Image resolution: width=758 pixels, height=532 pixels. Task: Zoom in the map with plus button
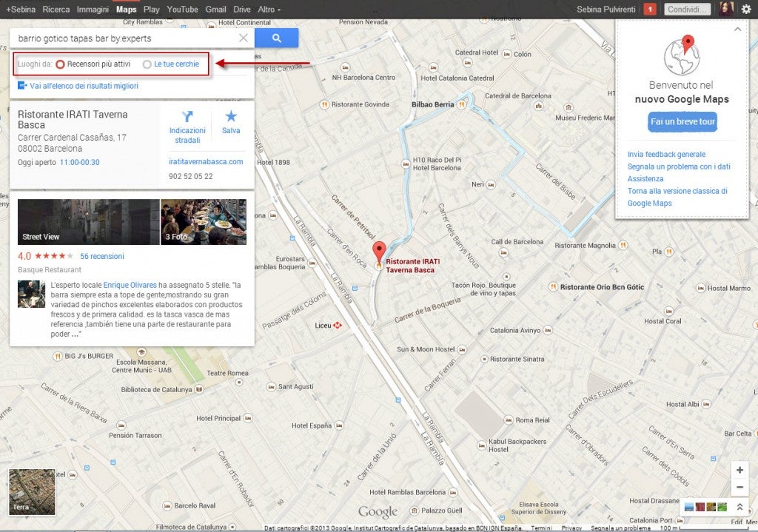(739, 470)
